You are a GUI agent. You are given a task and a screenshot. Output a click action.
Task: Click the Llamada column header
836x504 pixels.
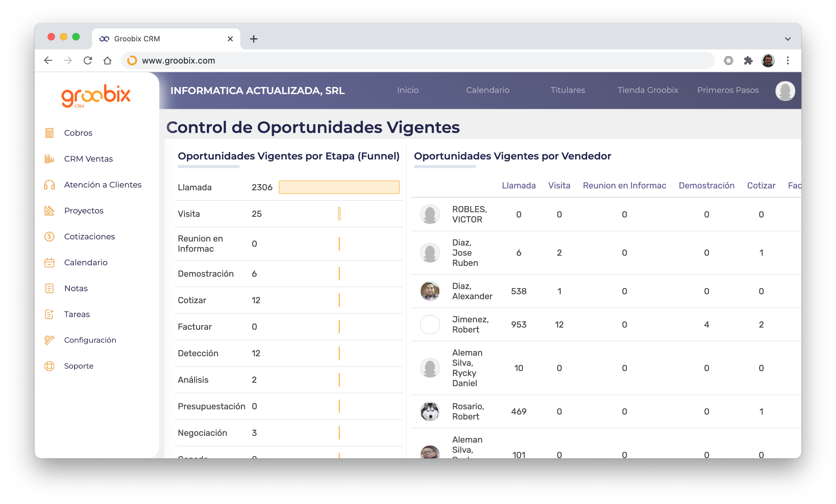518,185
